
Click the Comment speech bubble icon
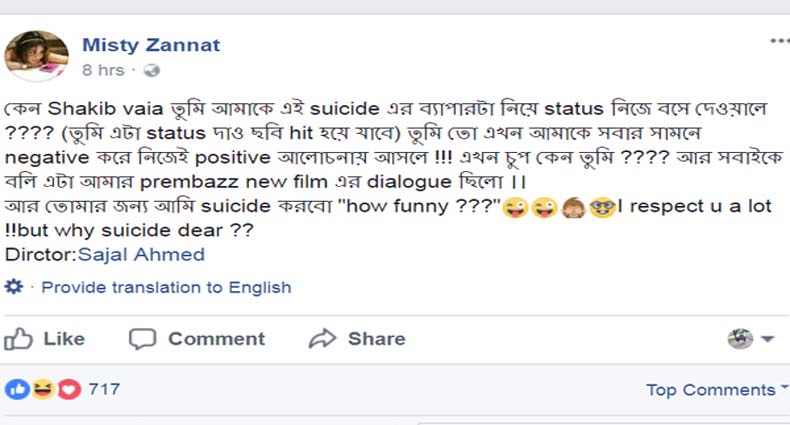pyautogui.click(x=143, y=339)
